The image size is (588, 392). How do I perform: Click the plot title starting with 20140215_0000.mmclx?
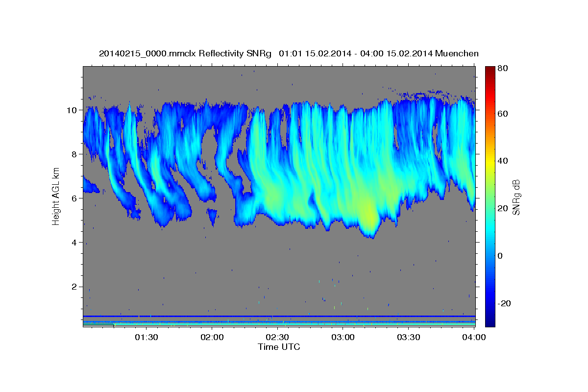pos(289,53)
